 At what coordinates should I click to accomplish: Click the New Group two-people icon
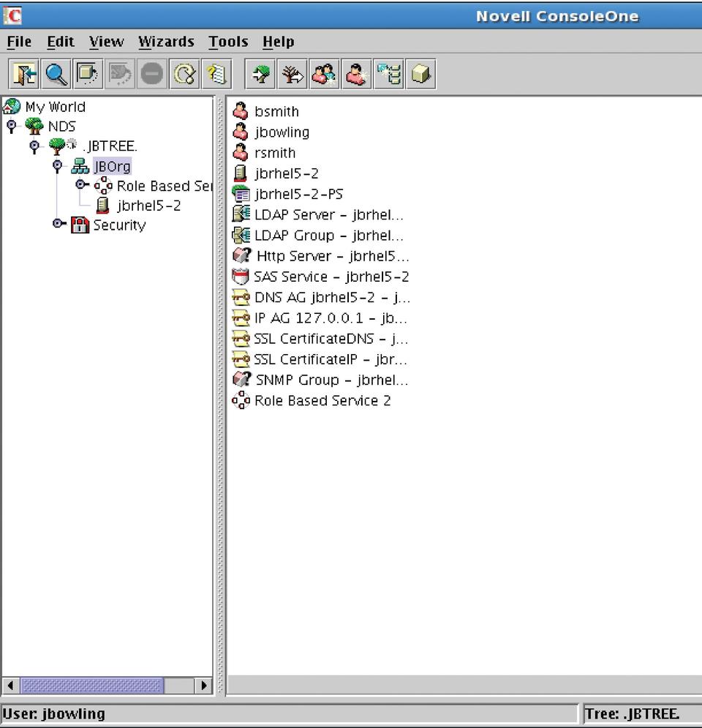pyautogui.click(x=325, y=74)
